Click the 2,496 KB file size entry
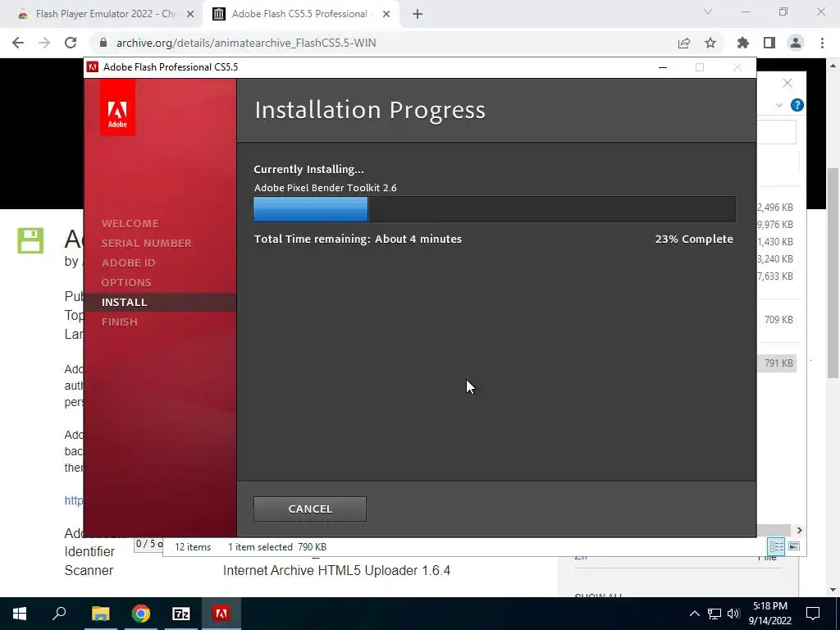The height and width of the screenshot is (630, 840). (x=775, y=208)
